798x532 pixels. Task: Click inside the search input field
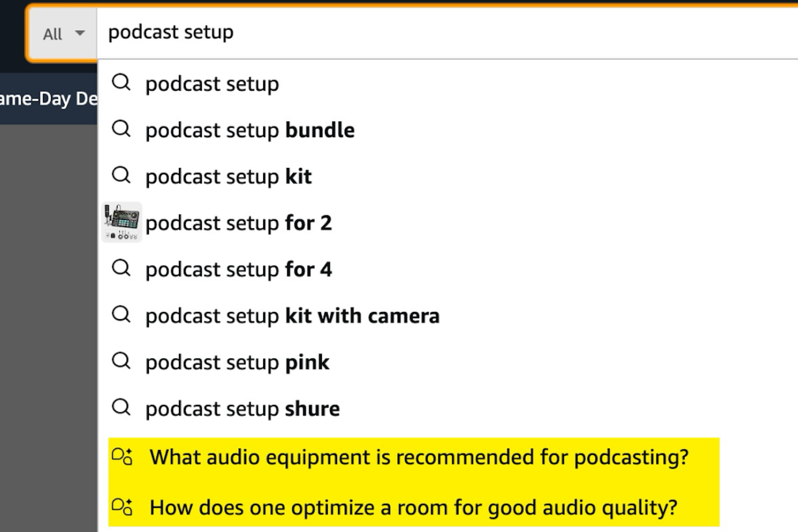tap(310, 32)
